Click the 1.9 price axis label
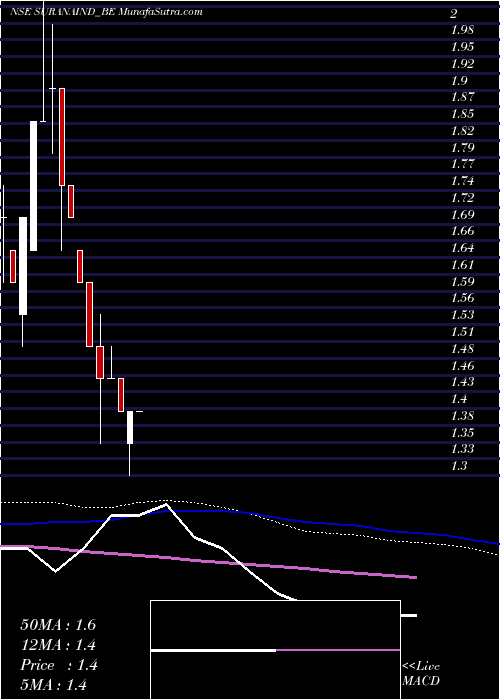500x700 pixels. click(459, 81)
